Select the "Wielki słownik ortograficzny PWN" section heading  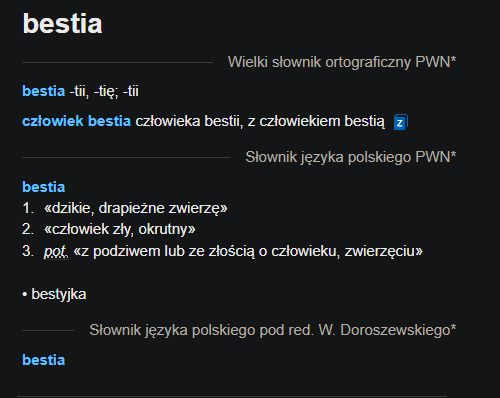point(342,62)
